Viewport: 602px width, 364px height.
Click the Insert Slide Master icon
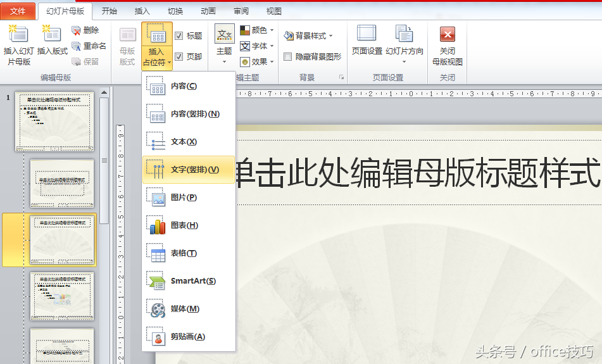tap(18, 34)
